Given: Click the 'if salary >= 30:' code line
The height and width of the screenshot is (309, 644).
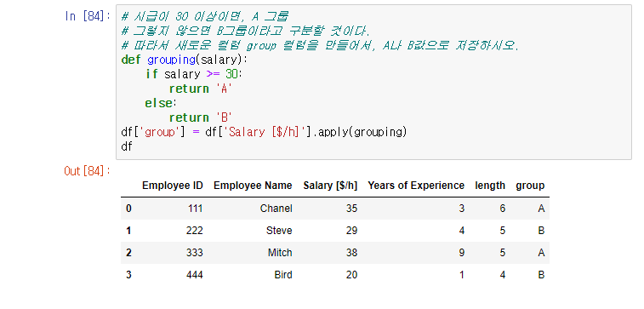Looking at the screenshot, I should 194,74.
